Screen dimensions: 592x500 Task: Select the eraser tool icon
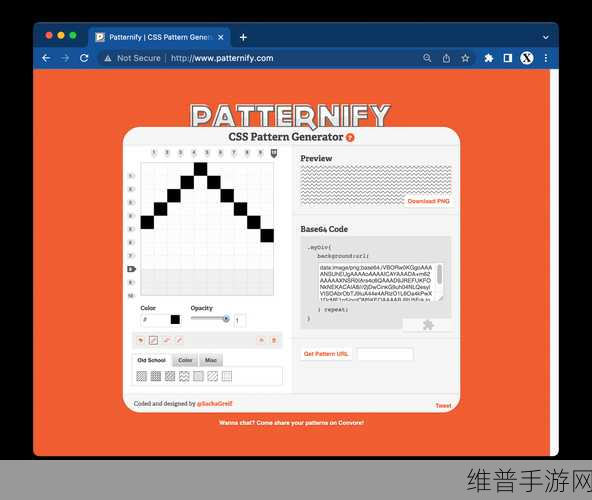(x=166, y=340)
